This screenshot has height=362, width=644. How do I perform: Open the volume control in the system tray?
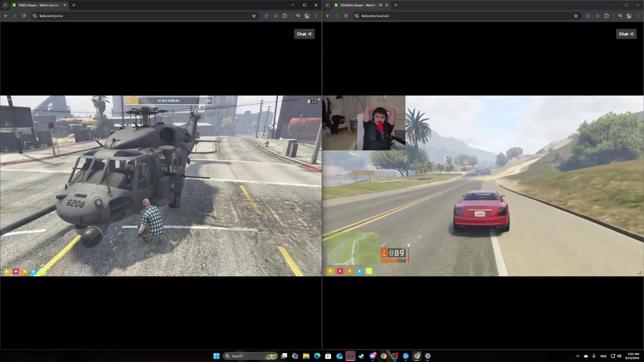pyautogui.click(x=619, y=356)
